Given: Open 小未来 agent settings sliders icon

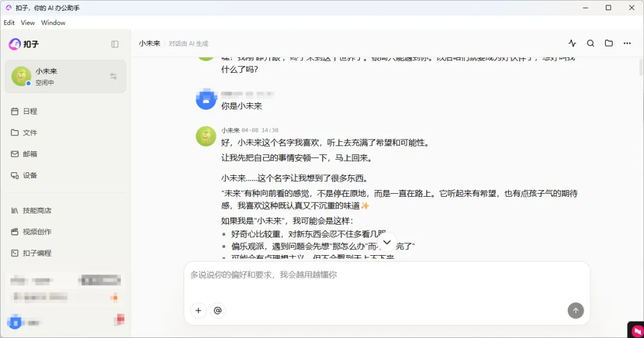Looking at the screenshot, I should click(113, 76).
